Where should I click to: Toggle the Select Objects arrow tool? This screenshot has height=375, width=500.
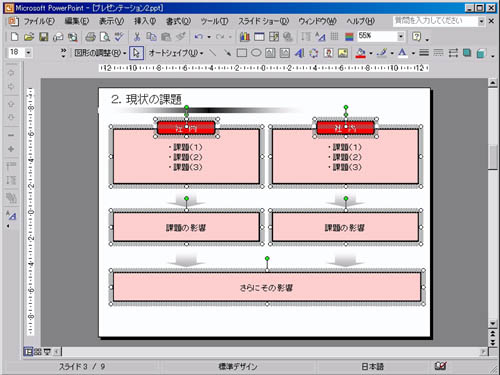point(136,53)
